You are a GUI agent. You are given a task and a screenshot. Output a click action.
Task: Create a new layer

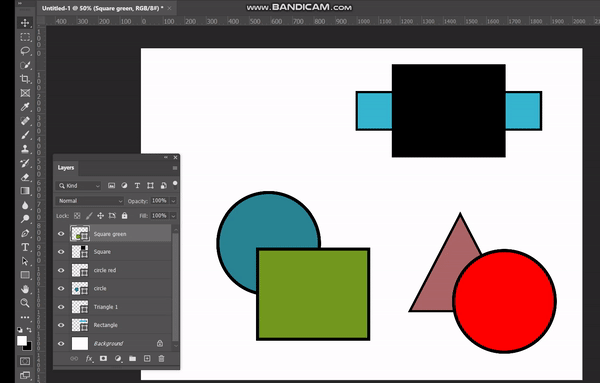(x=147, y=359)
